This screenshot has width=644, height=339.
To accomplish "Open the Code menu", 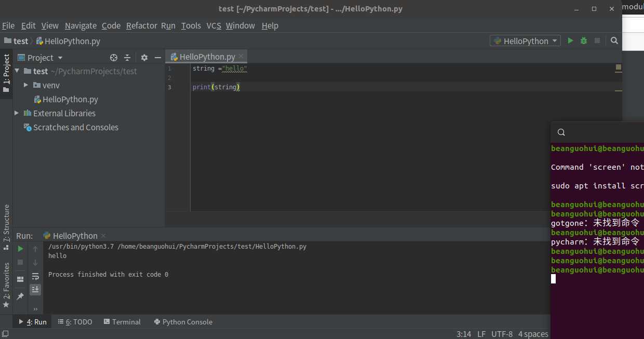I will coord(111,25).
